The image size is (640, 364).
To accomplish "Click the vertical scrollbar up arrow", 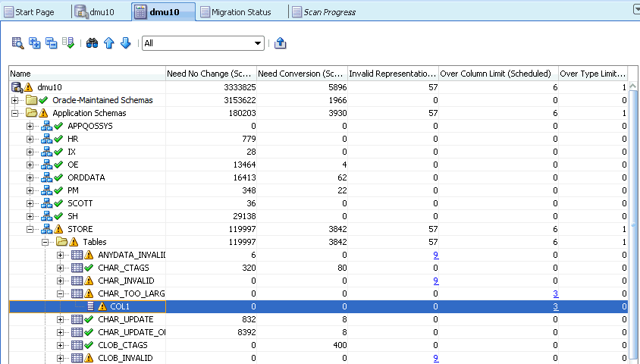I will (x=632, y=86).
